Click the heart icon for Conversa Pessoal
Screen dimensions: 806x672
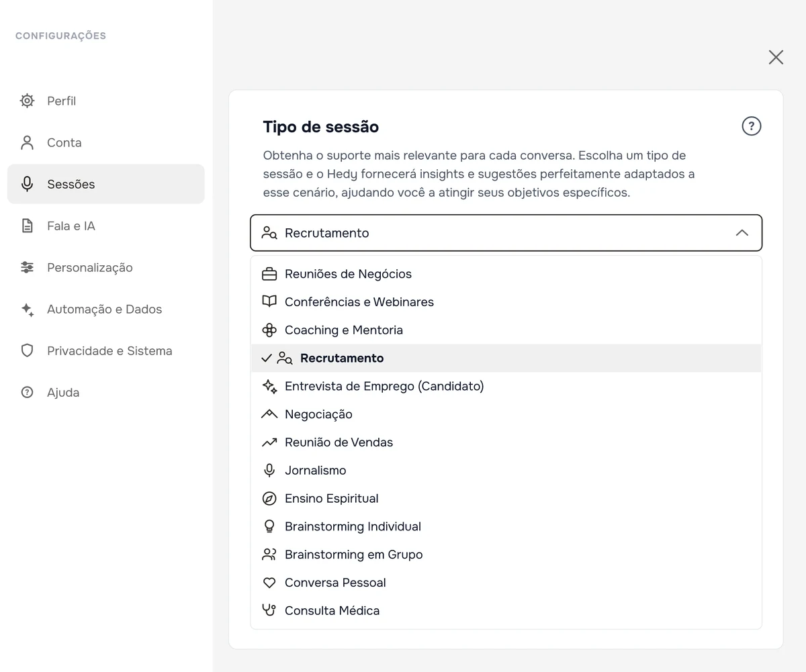pyautogui.click(x=269, y=583)
